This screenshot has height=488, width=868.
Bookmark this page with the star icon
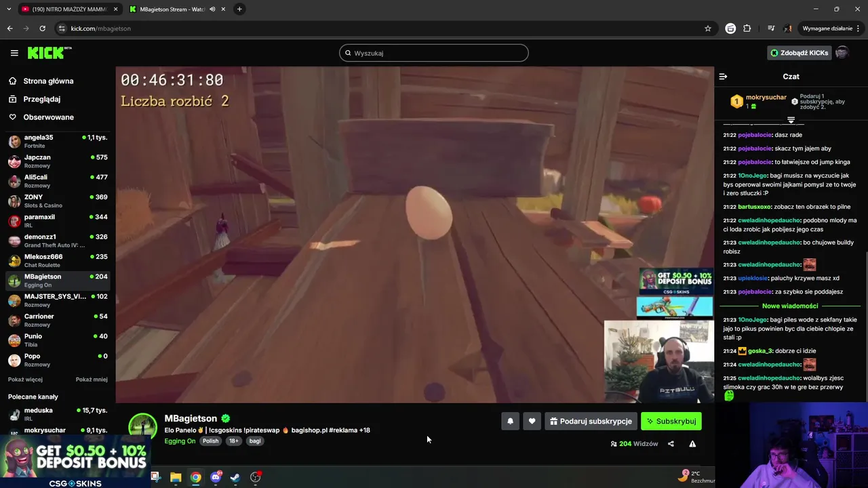click(708, 28)
